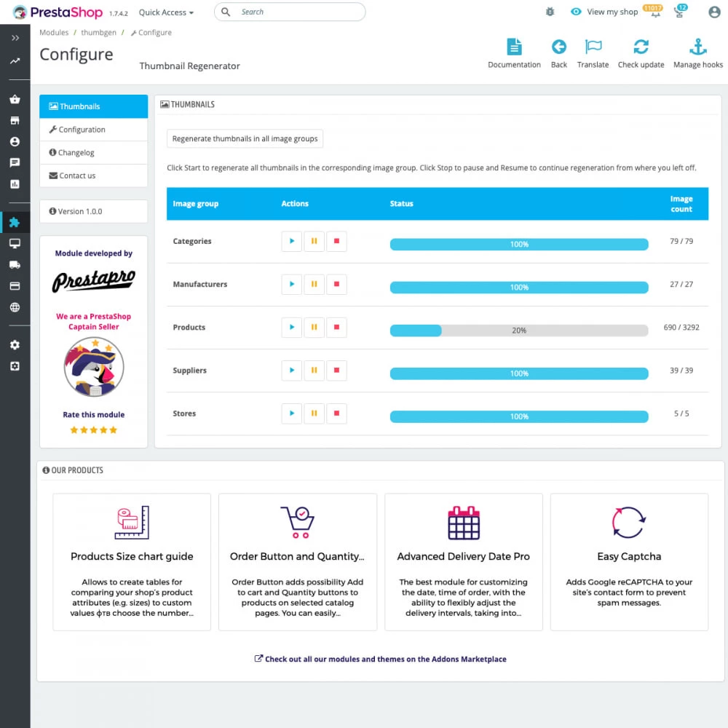The width and height of the screenshot is (728, 728).
Task: Stop Categories thumbnail regeneration
Action: pyautogui.click(x=336, y=241)
